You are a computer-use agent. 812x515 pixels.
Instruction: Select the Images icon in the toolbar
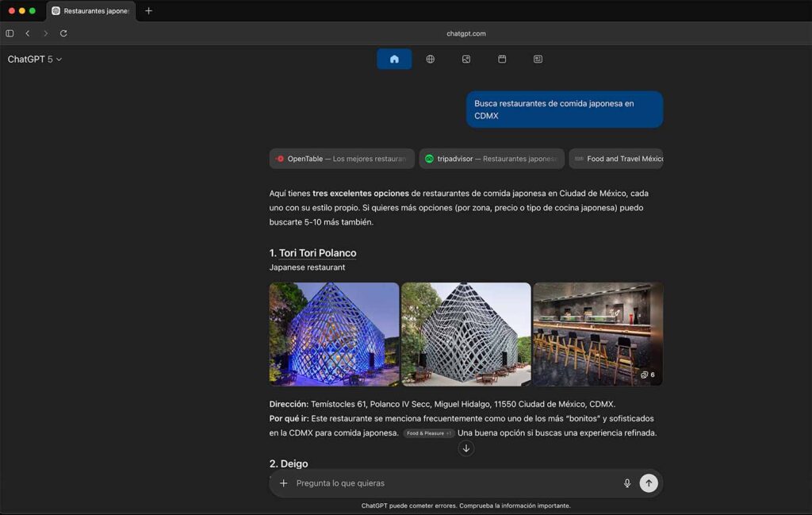coord(466,59)
